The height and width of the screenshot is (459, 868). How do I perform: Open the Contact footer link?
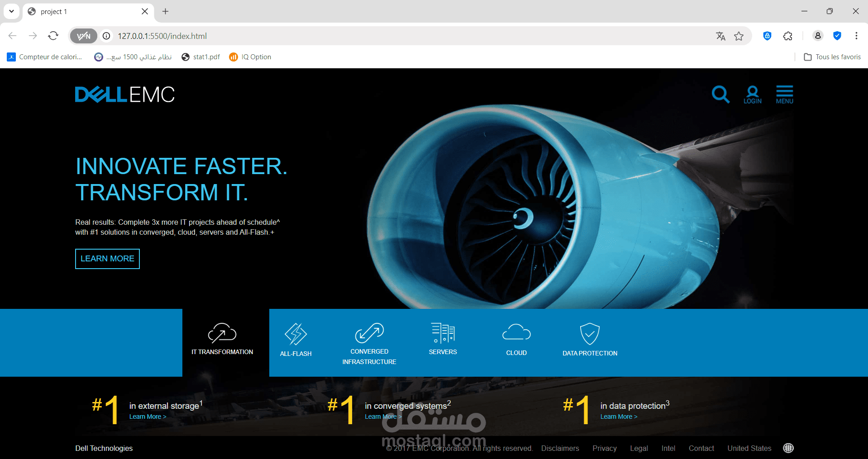pos(701,448)
